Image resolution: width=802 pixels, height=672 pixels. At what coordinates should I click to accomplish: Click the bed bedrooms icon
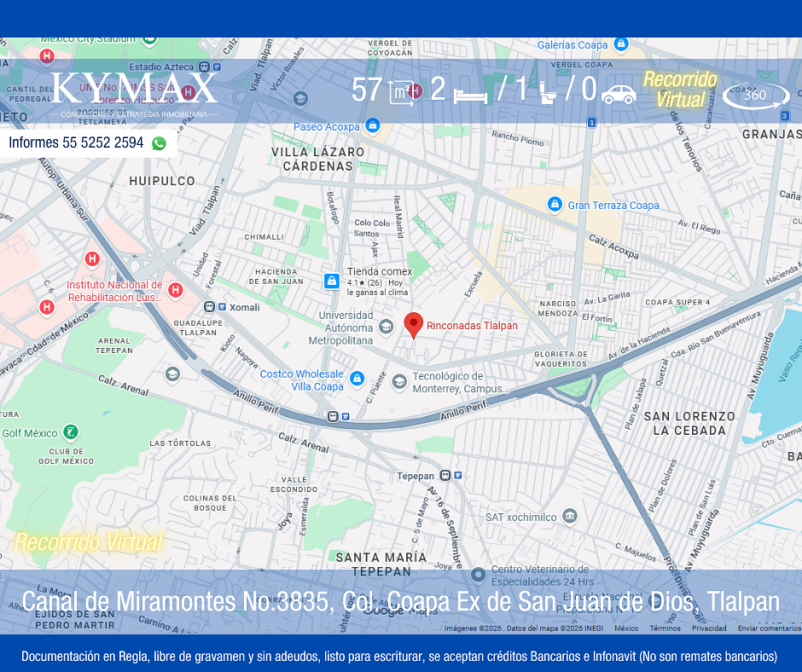471,96
